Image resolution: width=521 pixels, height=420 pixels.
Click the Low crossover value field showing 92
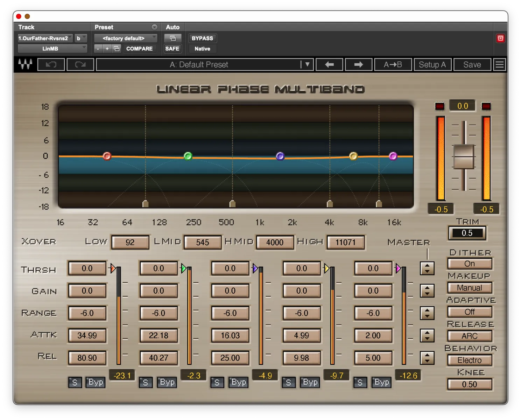click(130, 242)
